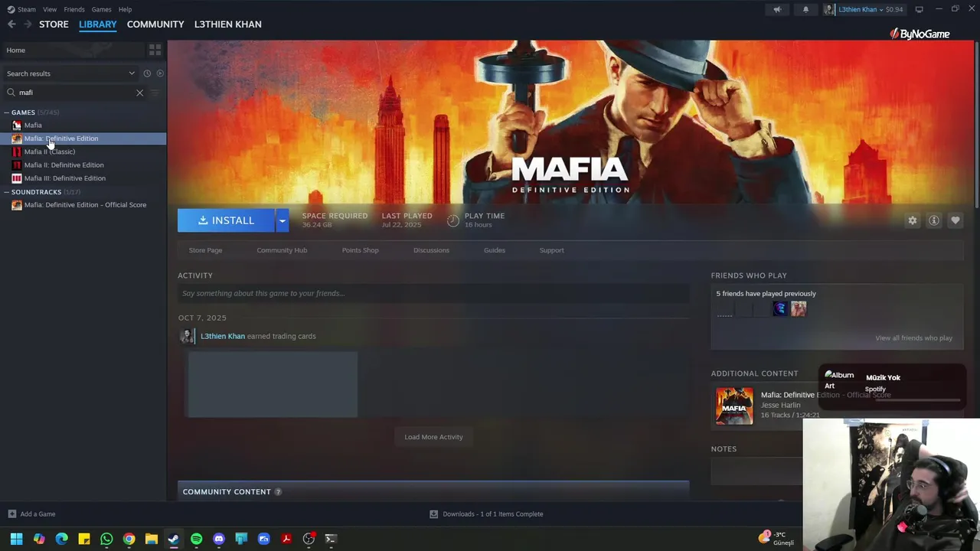Open the Store Page link
Viewport: 980px width, 551px height.
coord(205,250)
